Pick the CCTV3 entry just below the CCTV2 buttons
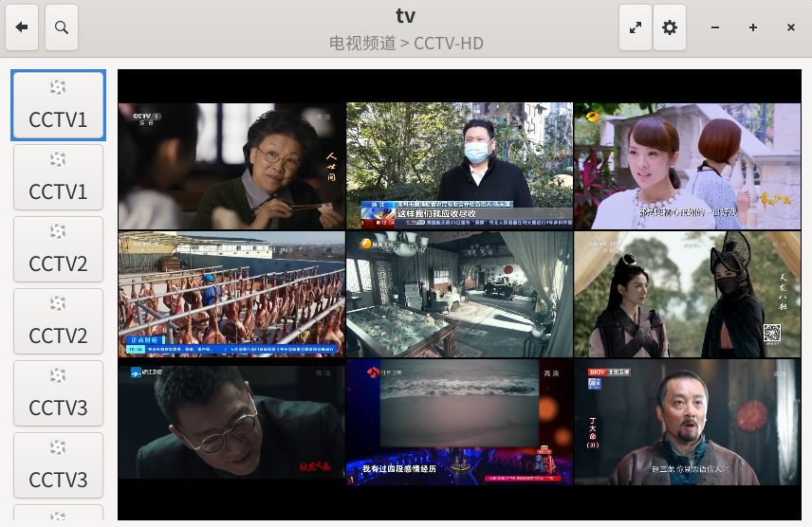Viewport: 812px width, 527px height. pyautogui.click(x=58, y=393)
